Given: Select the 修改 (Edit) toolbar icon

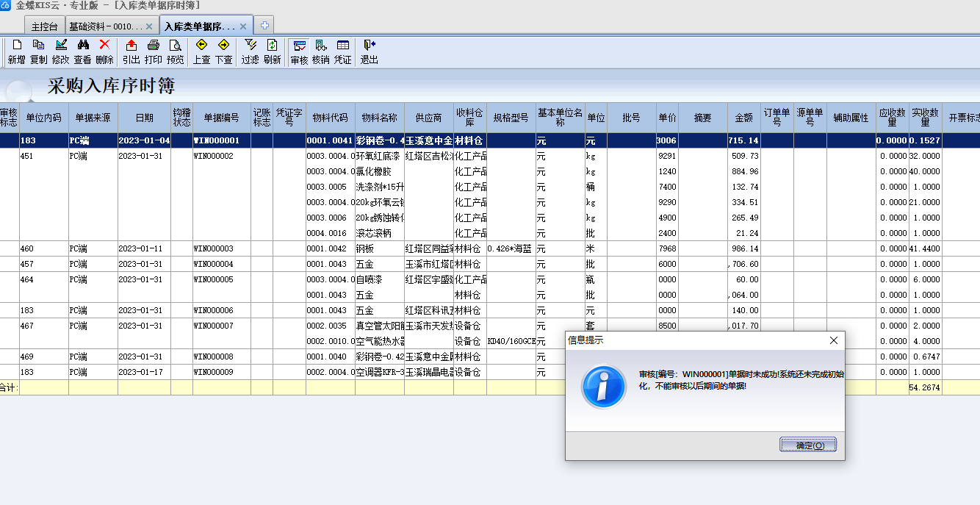Looking at the screenshot, I should (x=61, y=51).
